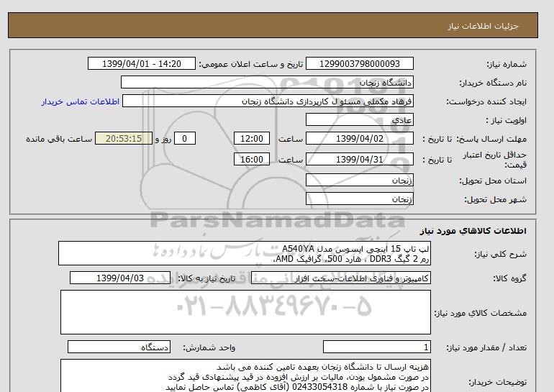Click the need number field 1299003798000093
Viewport: 554px width, 392px height.
pyautogui.click(x=359, y=63)
